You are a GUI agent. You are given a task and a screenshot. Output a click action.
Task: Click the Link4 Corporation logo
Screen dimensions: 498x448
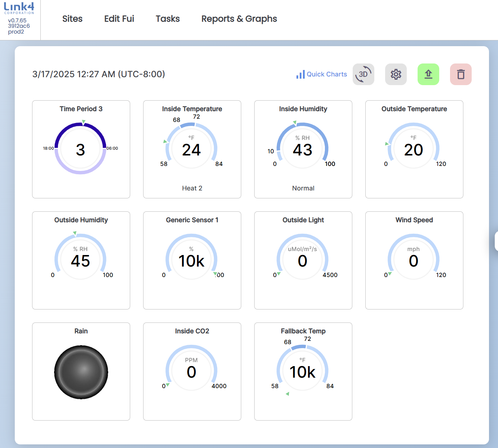[x=19, y=8]
